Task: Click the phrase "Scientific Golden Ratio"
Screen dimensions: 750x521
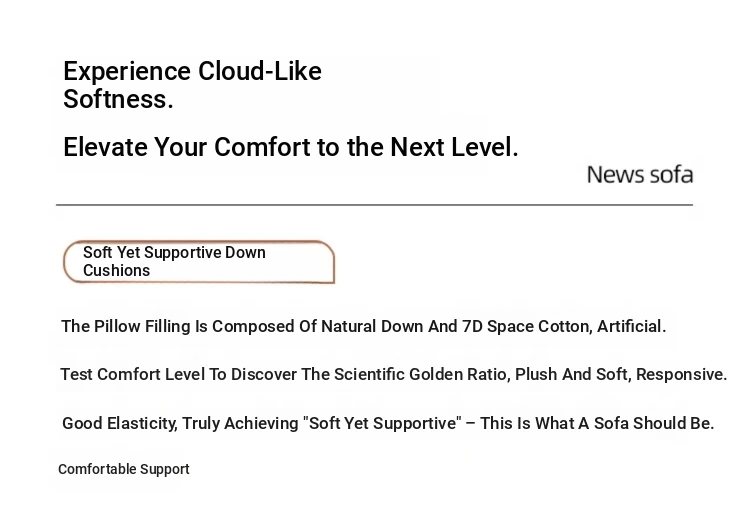Action: pos(421,374)
